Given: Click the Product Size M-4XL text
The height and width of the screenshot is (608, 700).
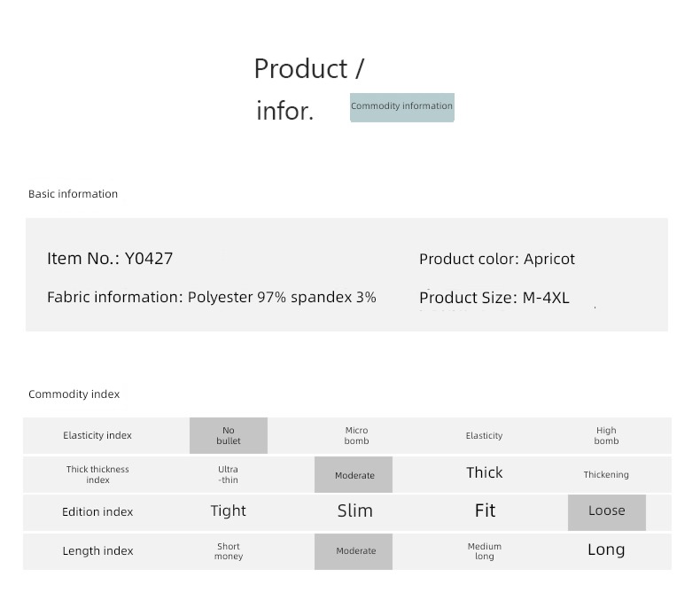Looking at the screenshot, I should 494,297.
